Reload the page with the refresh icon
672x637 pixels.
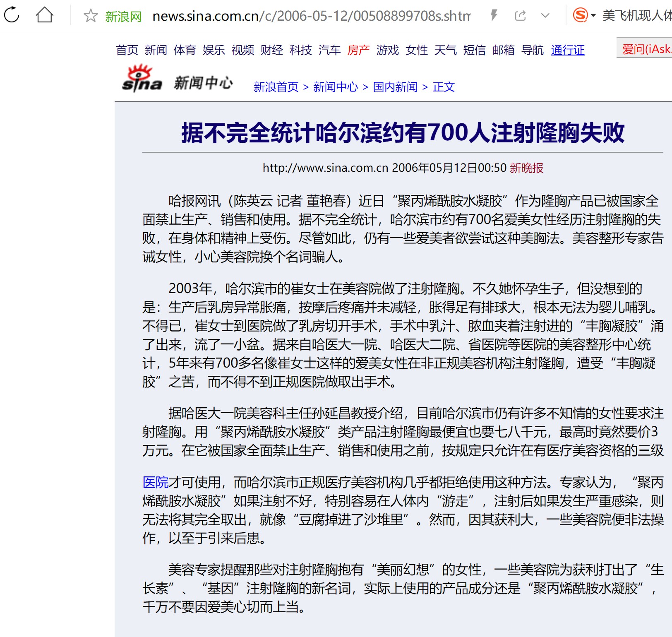point(12,15)
